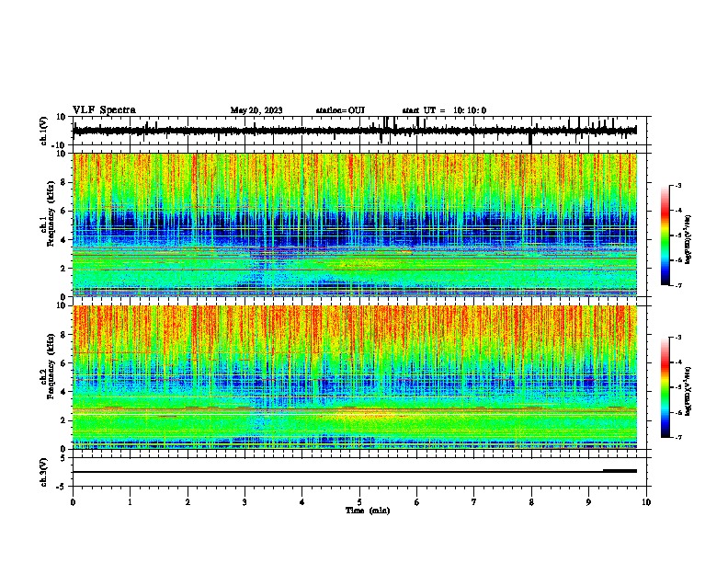
Task: Click the "-3" label on ch.1 color scale
Action: pos(678,185)
